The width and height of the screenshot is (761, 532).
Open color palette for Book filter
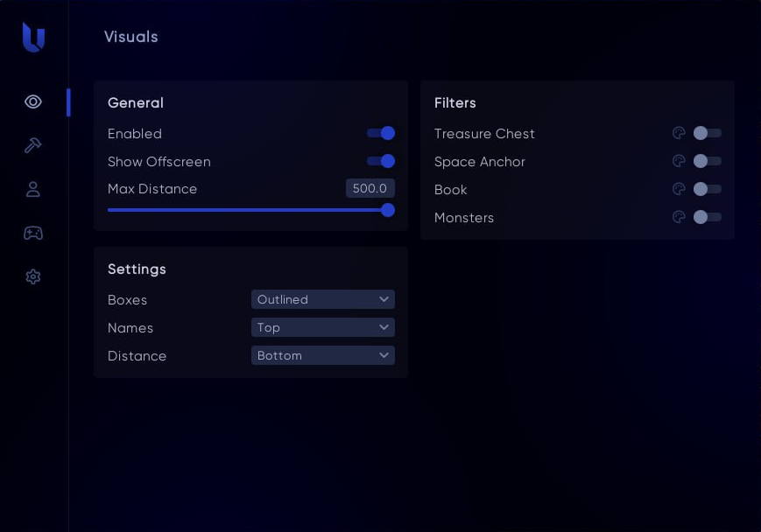coord(678,189)
